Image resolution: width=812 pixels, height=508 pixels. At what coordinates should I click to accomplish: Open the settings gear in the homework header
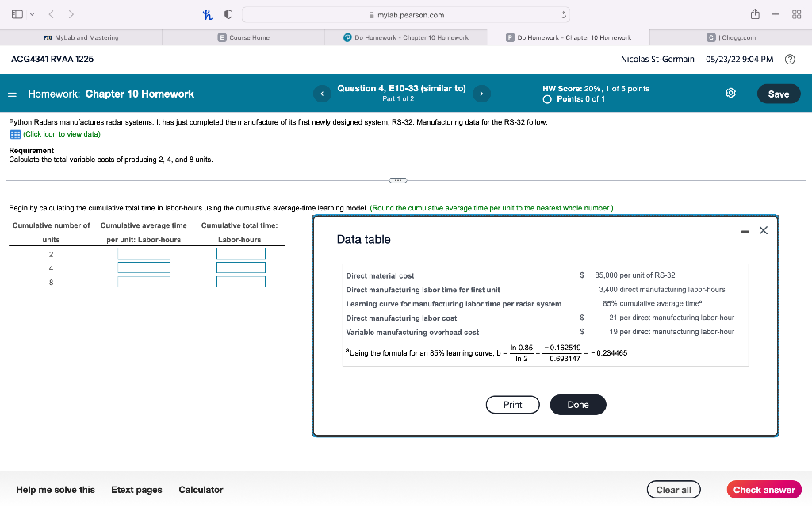730,93
